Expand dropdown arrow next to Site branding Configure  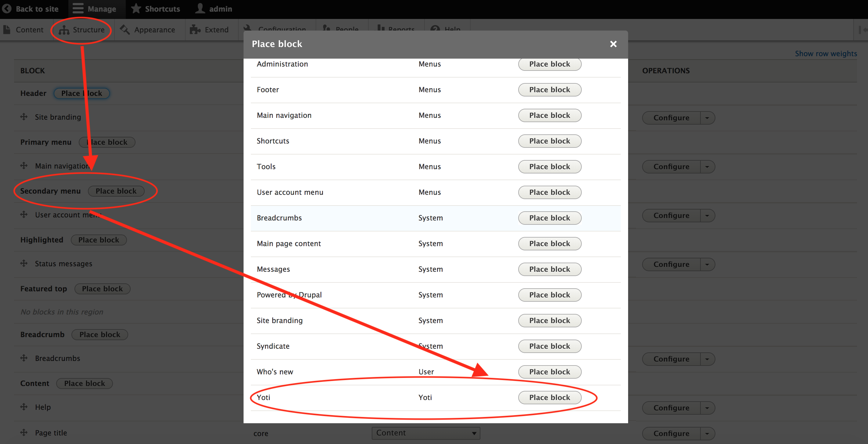707,118
